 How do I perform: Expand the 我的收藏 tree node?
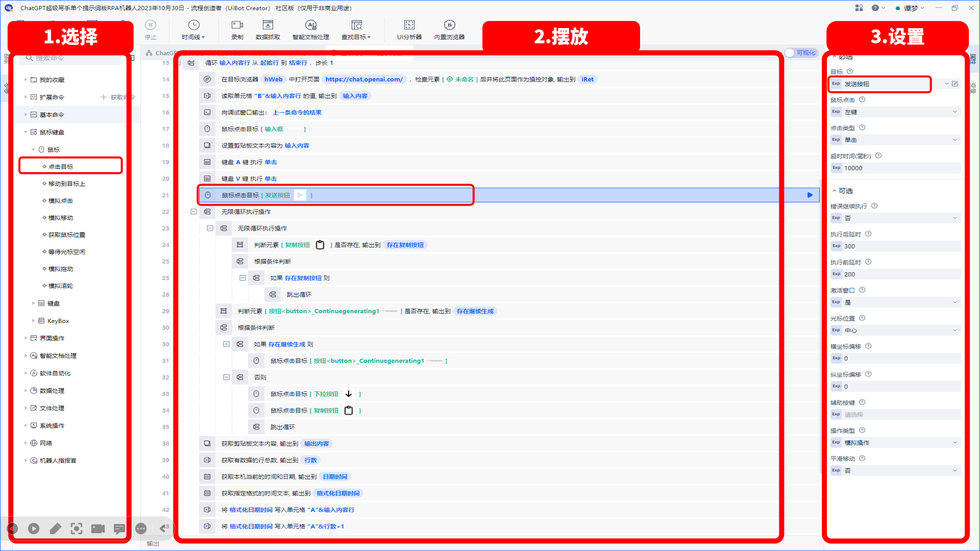[26, 80]
